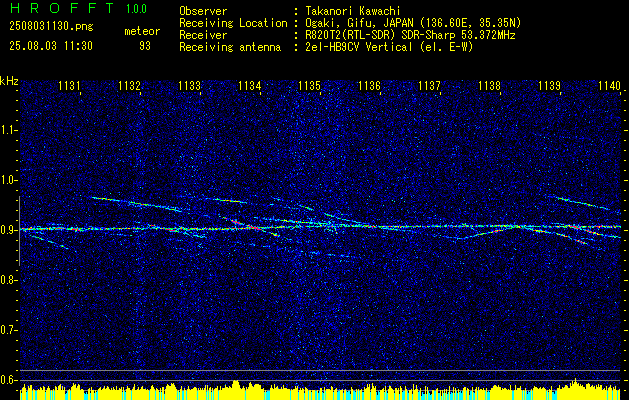The image size is (629, 400).
Task: Click the meteor count 93
Action: pos(145,46)
